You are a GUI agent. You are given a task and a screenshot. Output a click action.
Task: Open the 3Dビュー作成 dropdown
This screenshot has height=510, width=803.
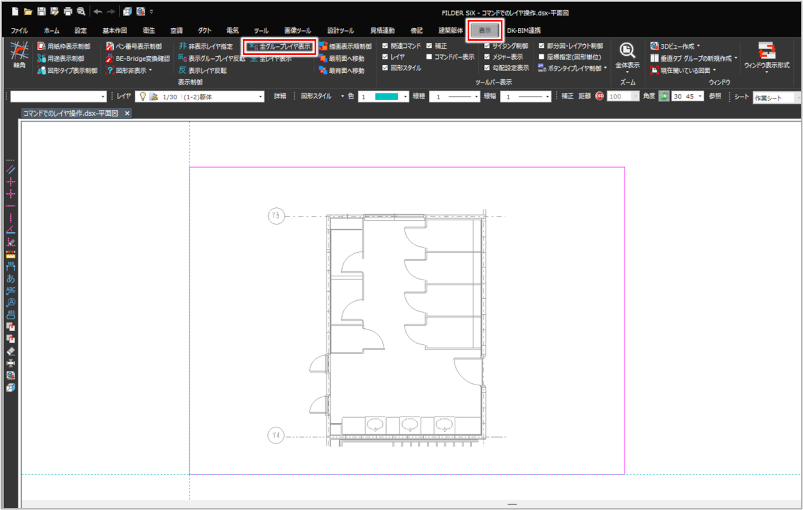[x=698, y=46]
